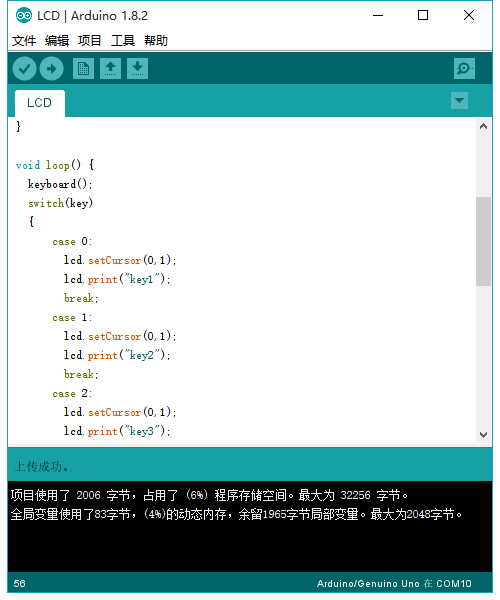Open the 编辑 menu

click(x=57, y=41)
